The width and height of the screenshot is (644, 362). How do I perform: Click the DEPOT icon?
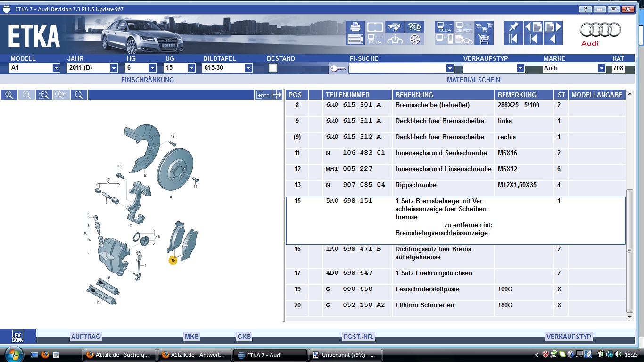(464, 27)
